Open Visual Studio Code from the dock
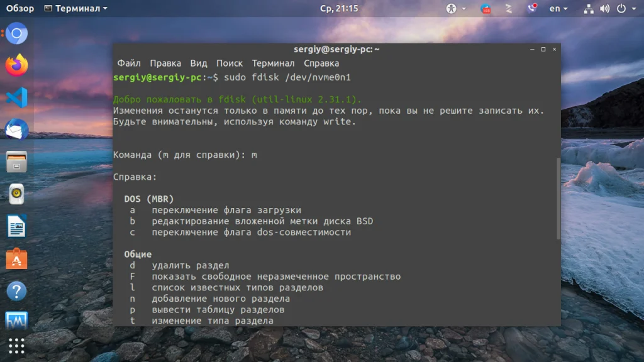Viewport: 644px width, 362px height. click(16, 97)
